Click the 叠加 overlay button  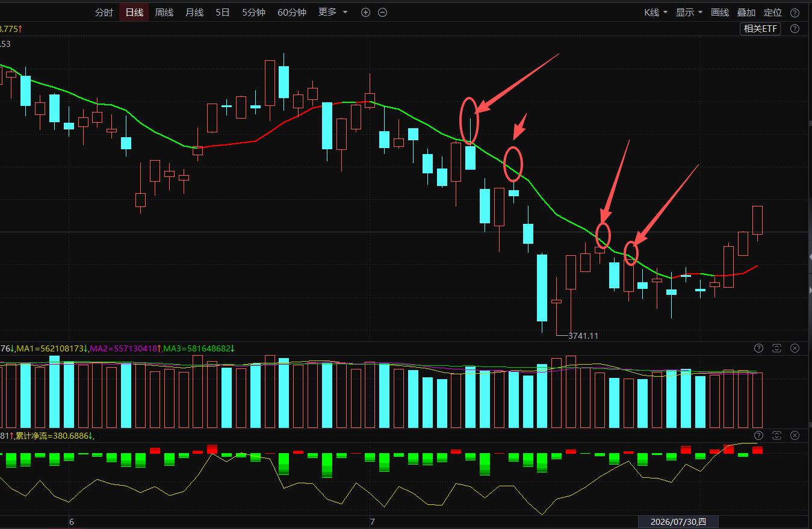tap(746, 13)
